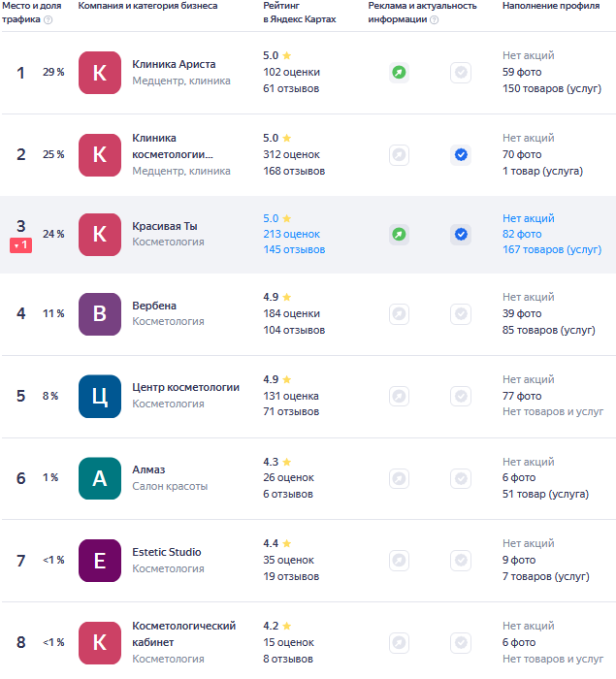The height and width of the screenshot is (679, 616).
Task: Click the company name 'Алмаз'
Action: (x=148, y=469)
